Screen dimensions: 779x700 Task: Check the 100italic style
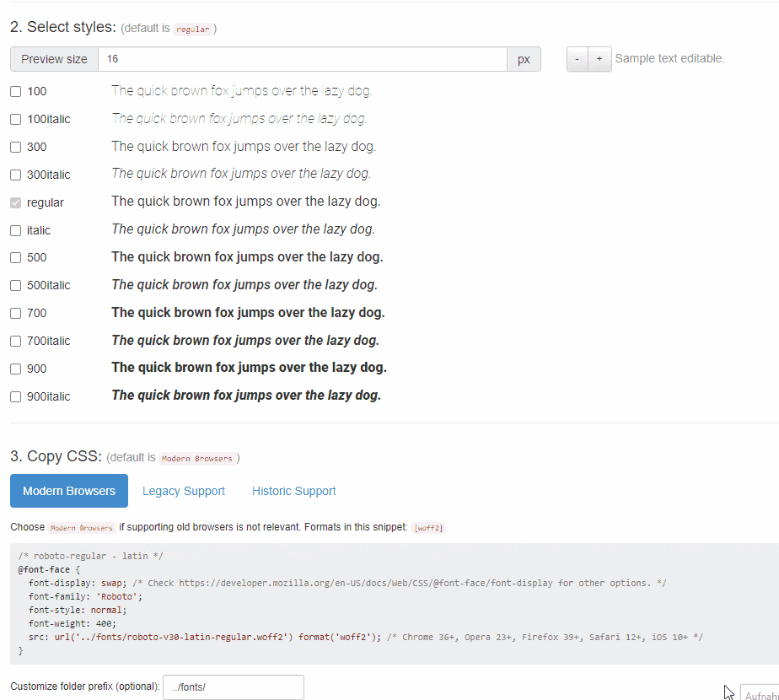[15, 119]
